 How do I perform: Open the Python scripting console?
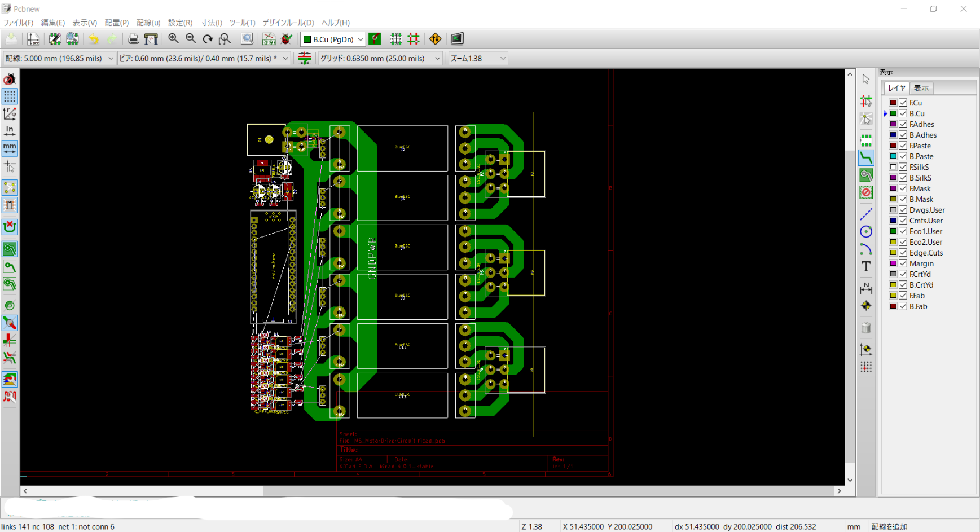(x=457, y=39)
